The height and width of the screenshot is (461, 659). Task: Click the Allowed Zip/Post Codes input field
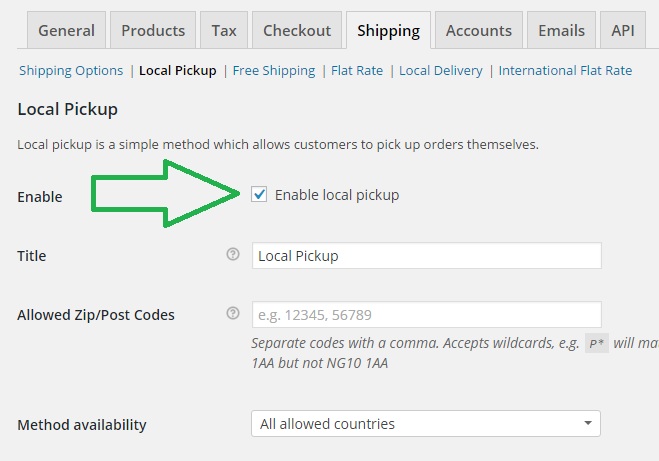pos(427,314)
